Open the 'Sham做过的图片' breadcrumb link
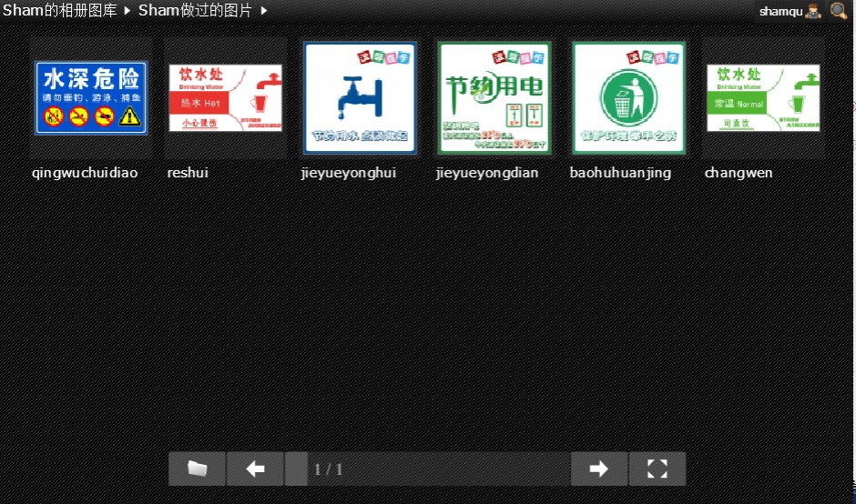This screenshot has height=504, width=856. point(197,11)
